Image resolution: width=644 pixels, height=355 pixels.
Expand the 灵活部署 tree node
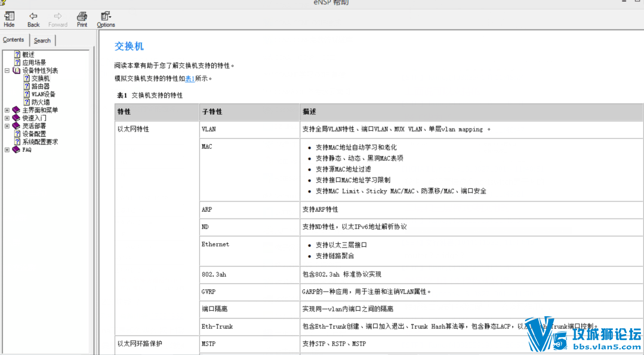7,126
